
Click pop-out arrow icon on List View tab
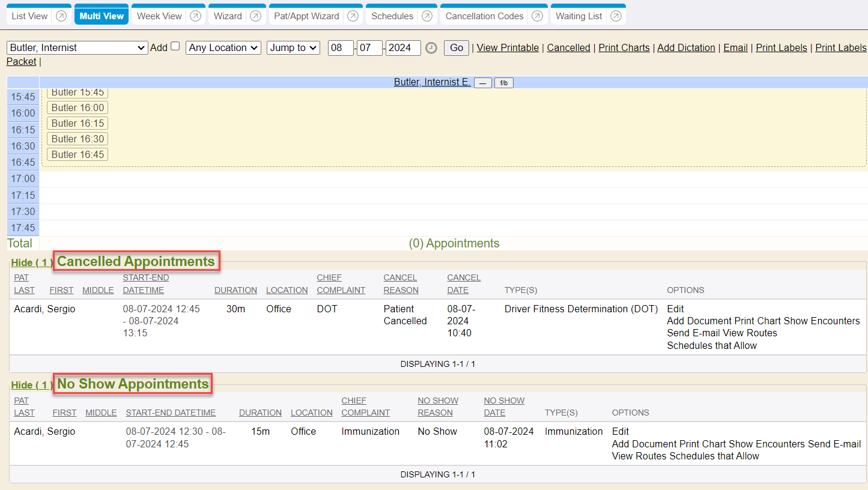pos(61,16)
